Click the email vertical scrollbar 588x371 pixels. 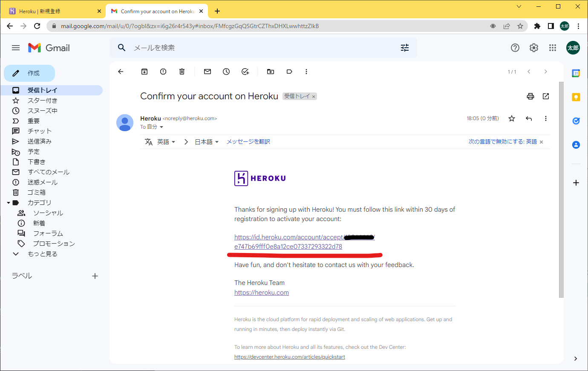[561, 190]
